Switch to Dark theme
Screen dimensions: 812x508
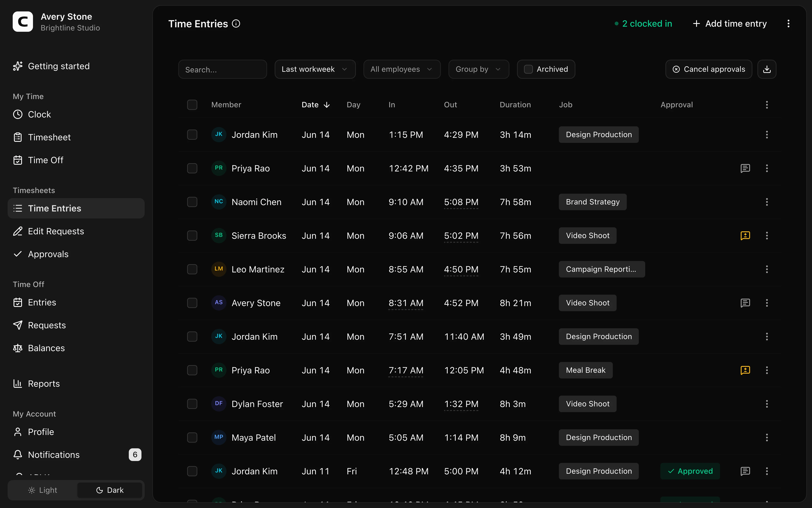click(110, 490)
